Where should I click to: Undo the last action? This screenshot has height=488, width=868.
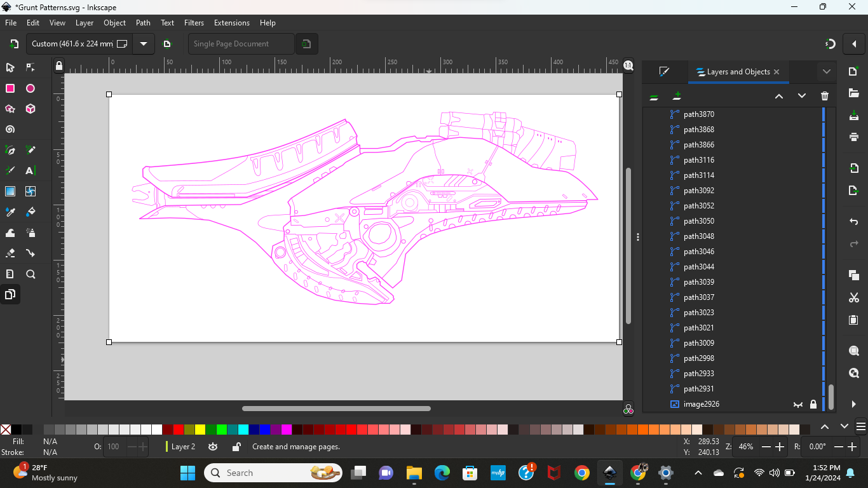point(854,222)
